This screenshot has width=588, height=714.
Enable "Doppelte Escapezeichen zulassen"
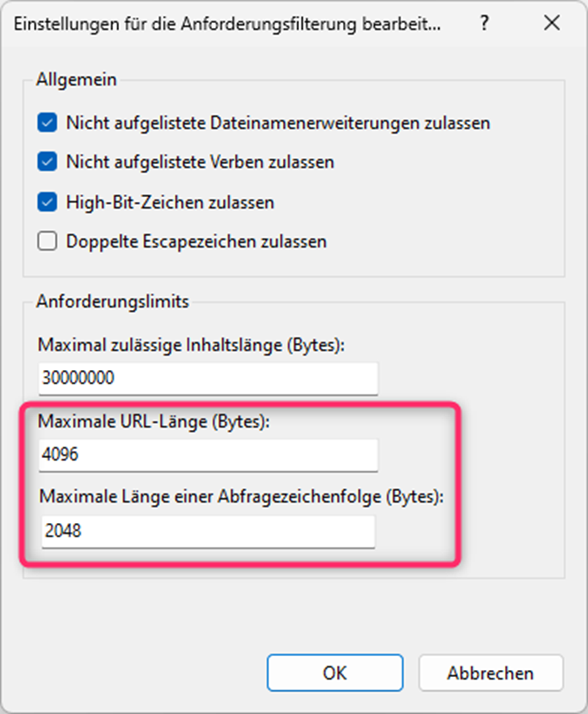click(x=47, y=242)
